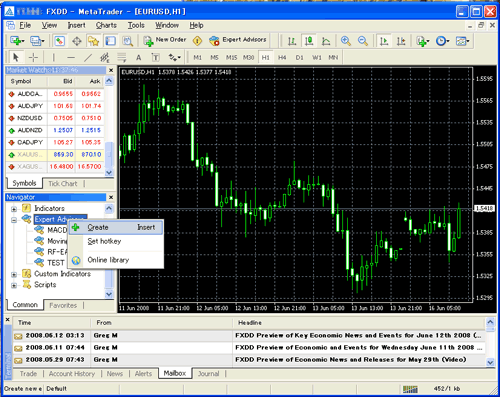This screenshot has height=397, width=500.
Task: Click connection status bars indicator
Action: point(410,389)
